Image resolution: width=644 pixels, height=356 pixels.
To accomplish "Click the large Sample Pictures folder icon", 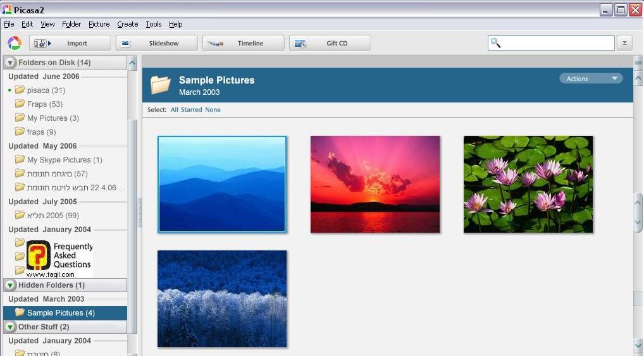I will [161, 85].
